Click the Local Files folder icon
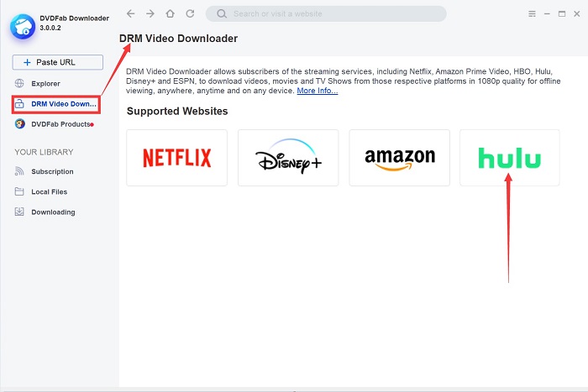Screen dimensions: 588x392 [19, 191]
